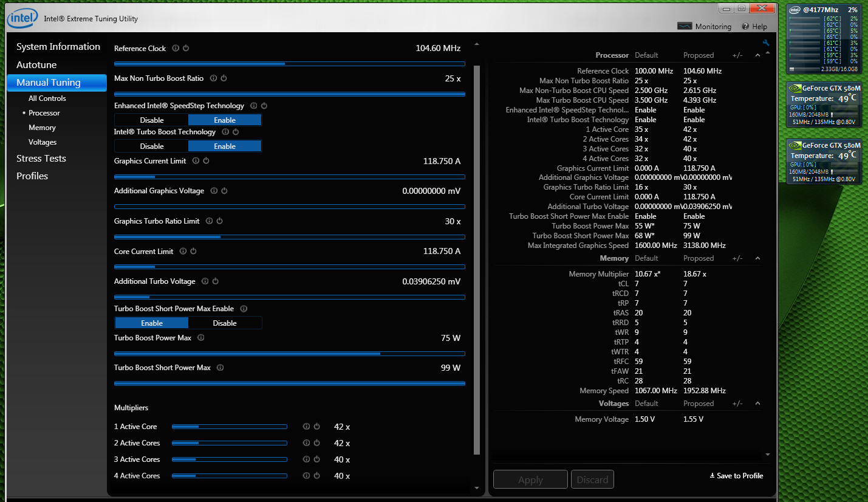Viewport: 868px width, 502px height.
Task: Show info for Additional Graphics Voltage
Action: pos(214,191)
